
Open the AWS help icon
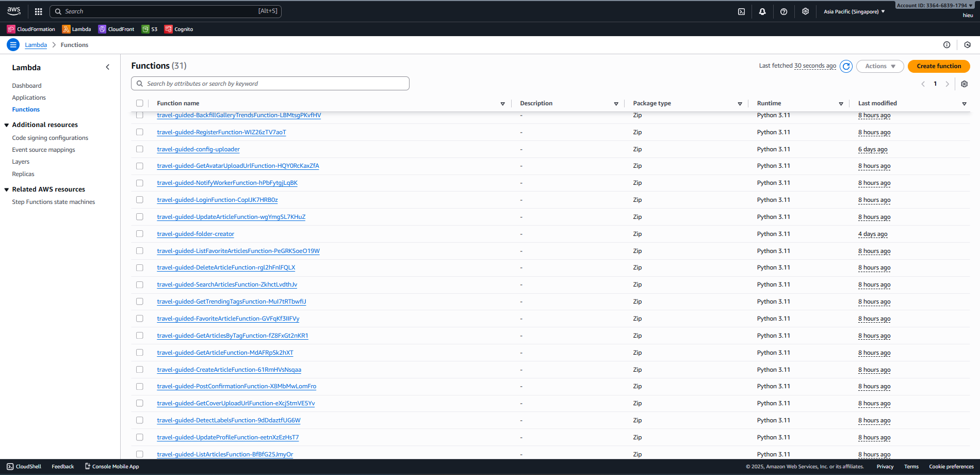(783, 11)
